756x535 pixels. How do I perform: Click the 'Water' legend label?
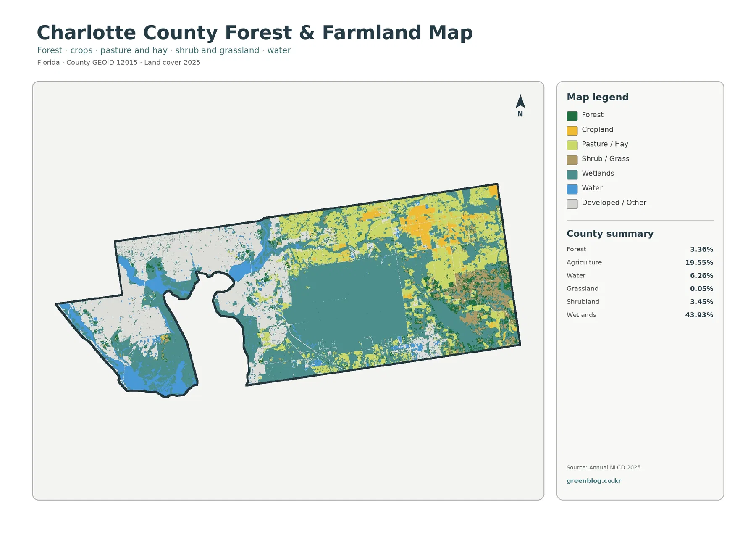coord(592,188)
